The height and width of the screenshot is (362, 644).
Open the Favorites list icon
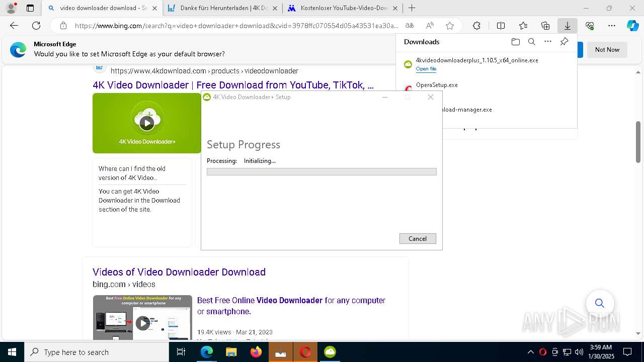pos(523,26)
